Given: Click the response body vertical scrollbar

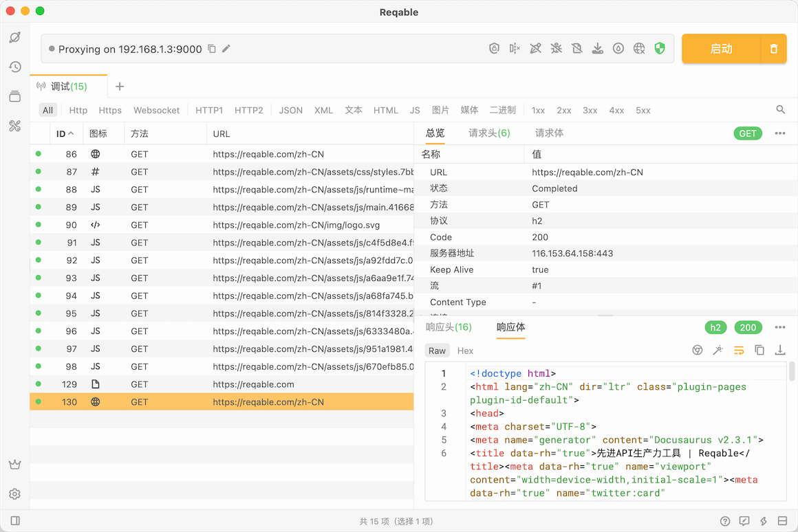Looking at the screenshot, I should (x=792, y=372).
